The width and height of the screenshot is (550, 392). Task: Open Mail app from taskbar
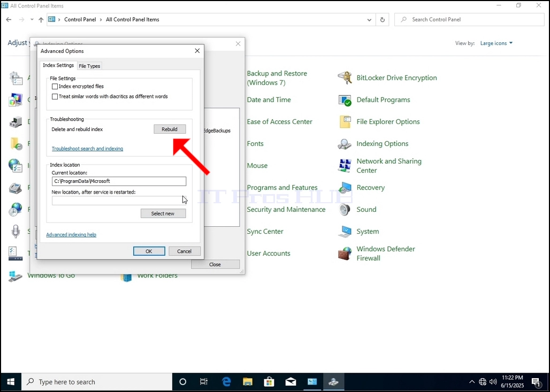coord(291,382)
